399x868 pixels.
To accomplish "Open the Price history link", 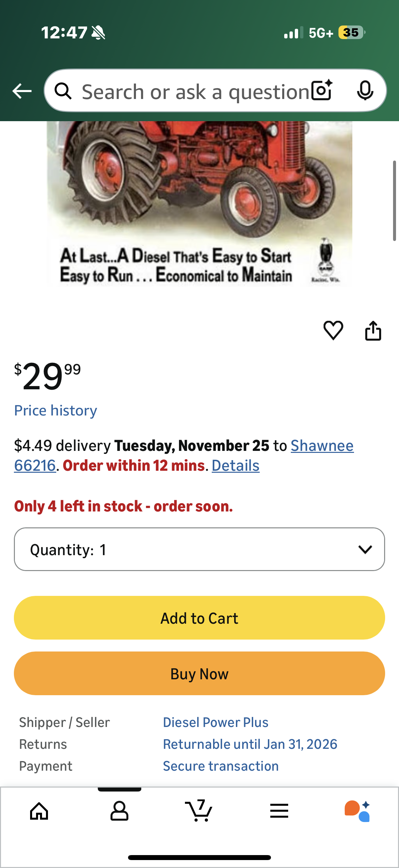I will pos(56,410).
